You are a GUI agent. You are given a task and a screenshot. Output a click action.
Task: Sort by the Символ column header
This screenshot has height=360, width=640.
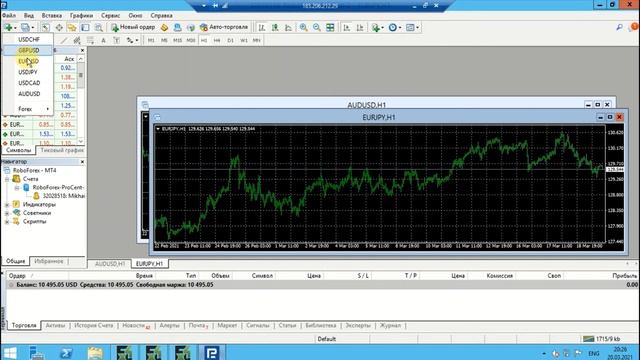coord(262,276)
